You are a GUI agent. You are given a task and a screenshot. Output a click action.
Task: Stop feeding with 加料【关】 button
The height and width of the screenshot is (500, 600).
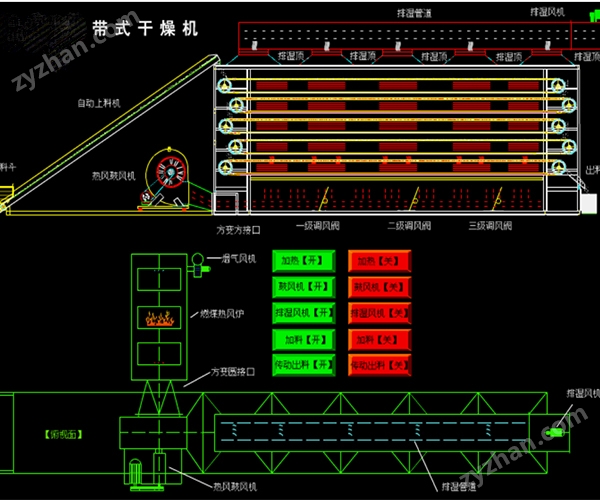[380, 340]
